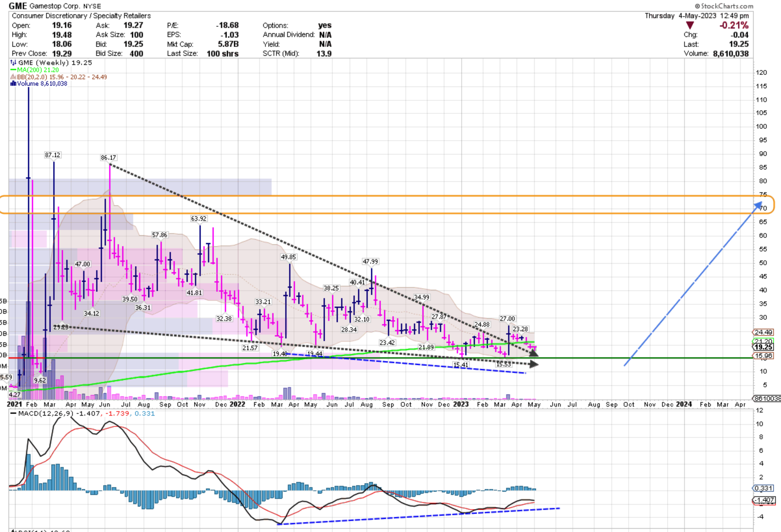Click the Bid Size value 400

pyautogui.click(x=136, y=54)
